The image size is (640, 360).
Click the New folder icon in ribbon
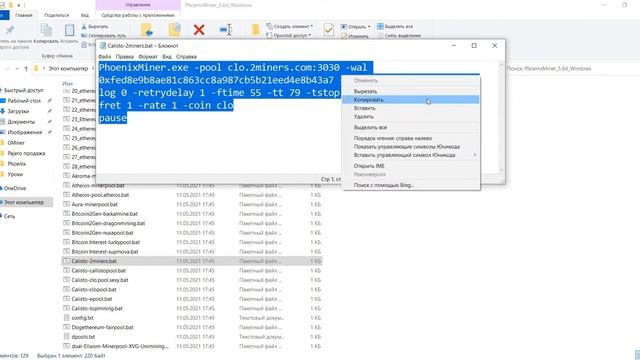tap(256, 30)
